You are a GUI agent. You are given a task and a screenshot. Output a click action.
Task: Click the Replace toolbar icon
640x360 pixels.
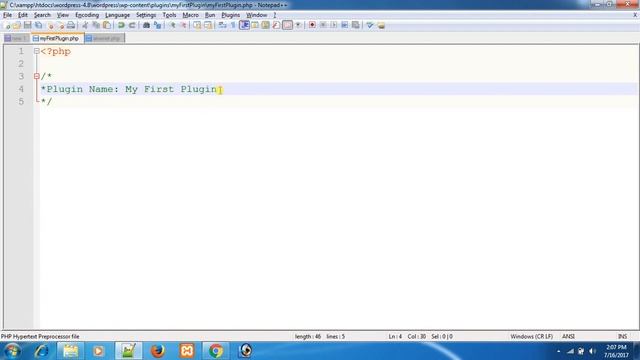(x=157, y=25)
